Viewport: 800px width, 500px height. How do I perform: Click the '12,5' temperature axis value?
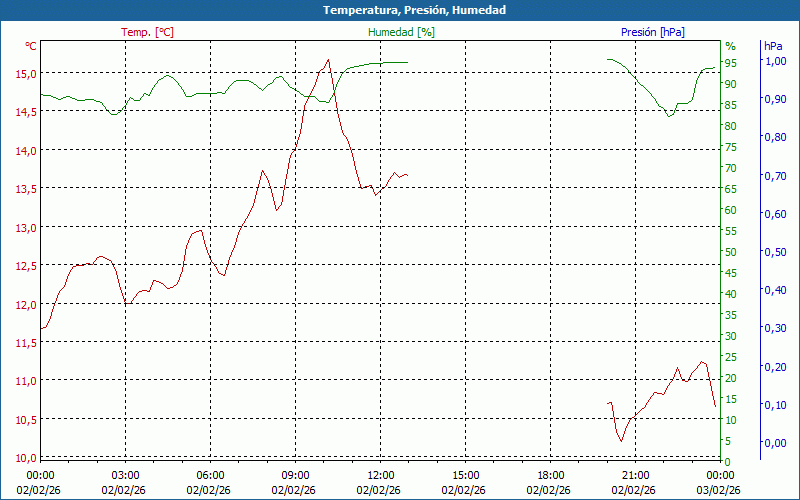[x=26, y=266]
